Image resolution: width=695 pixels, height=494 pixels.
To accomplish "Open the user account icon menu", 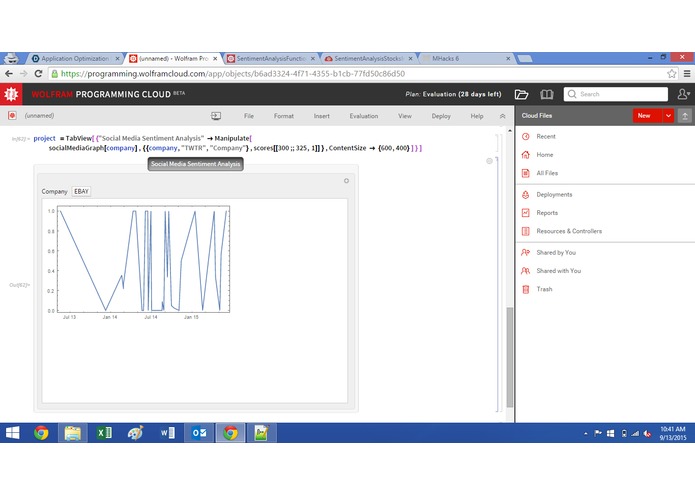I will coord(683,94).
